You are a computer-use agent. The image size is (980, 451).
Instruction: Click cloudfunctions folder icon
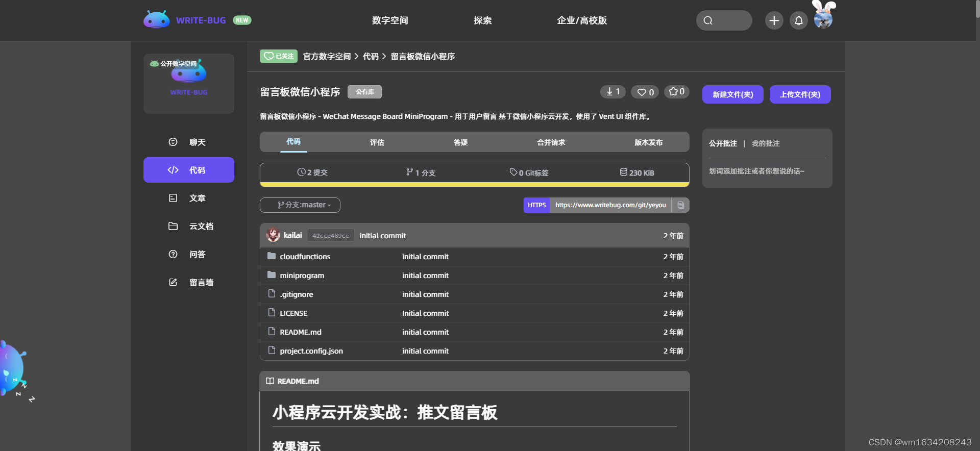[272, 256]
